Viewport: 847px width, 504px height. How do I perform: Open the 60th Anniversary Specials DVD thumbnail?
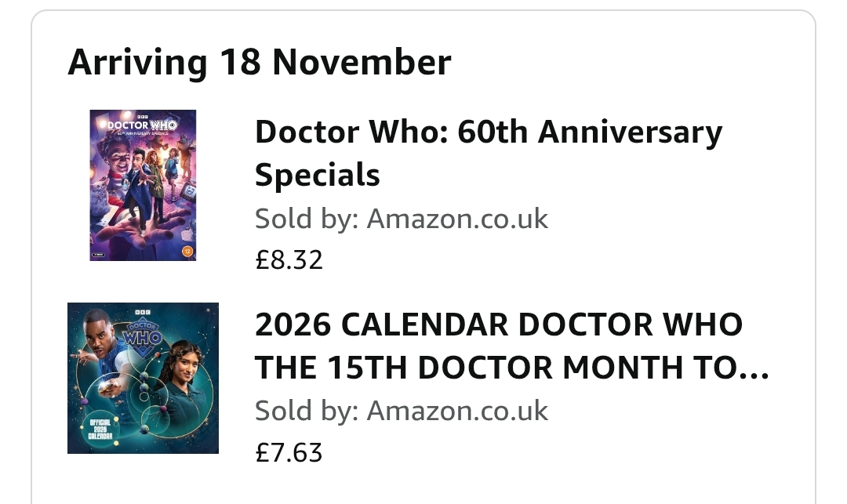click(x=143, y=185)
